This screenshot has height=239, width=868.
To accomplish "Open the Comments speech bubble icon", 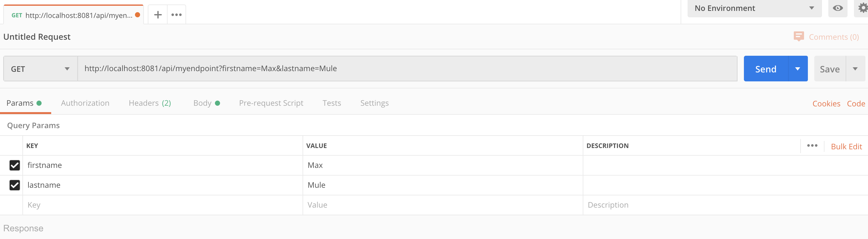I will tap(799, 37).
